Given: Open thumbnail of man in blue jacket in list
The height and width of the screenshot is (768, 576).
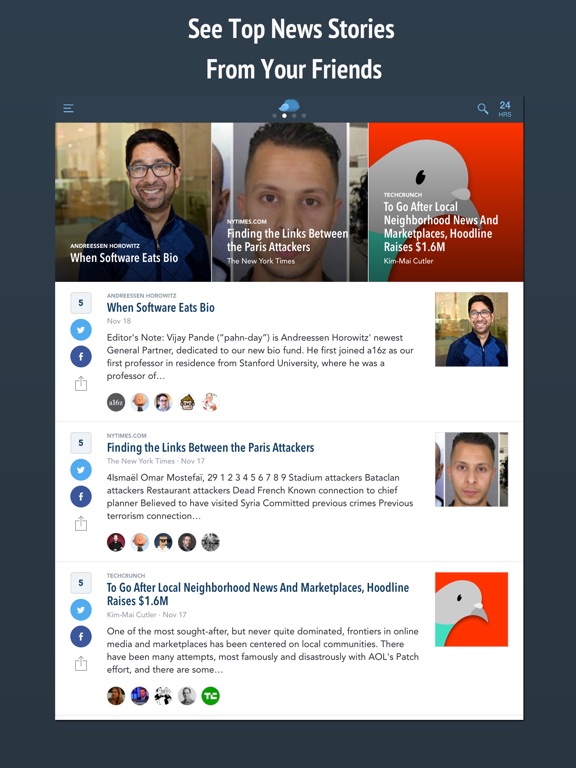Looking at the screenshot, I should pyautogui.click(x=471, y=329).
